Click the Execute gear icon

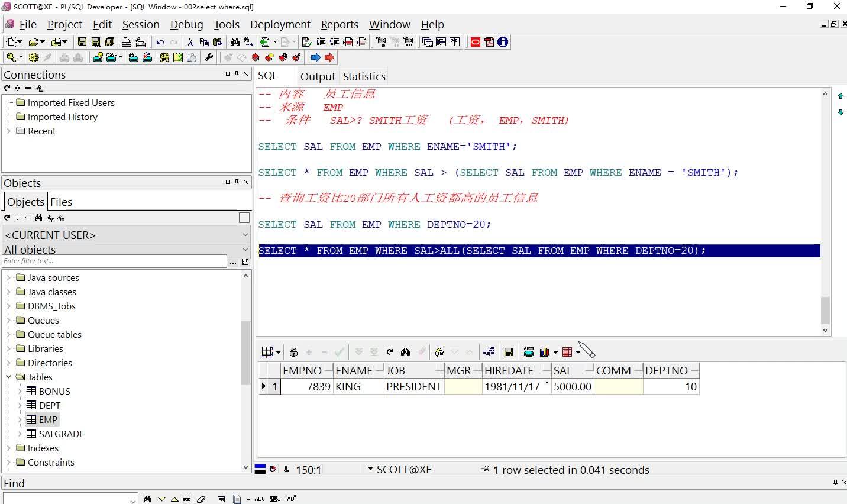coord(34,57)
